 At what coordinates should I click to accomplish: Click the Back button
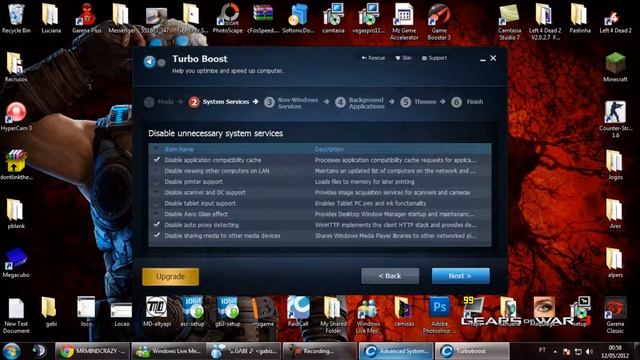(390, 276)
